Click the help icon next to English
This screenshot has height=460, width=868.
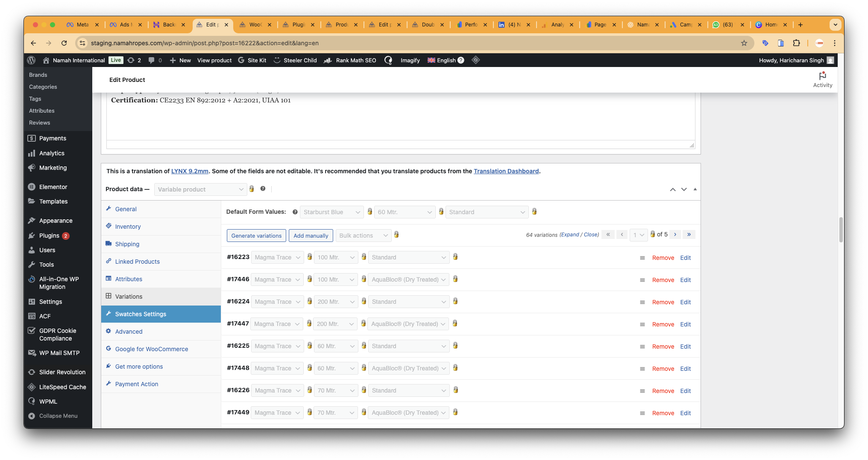coord(461,60)
